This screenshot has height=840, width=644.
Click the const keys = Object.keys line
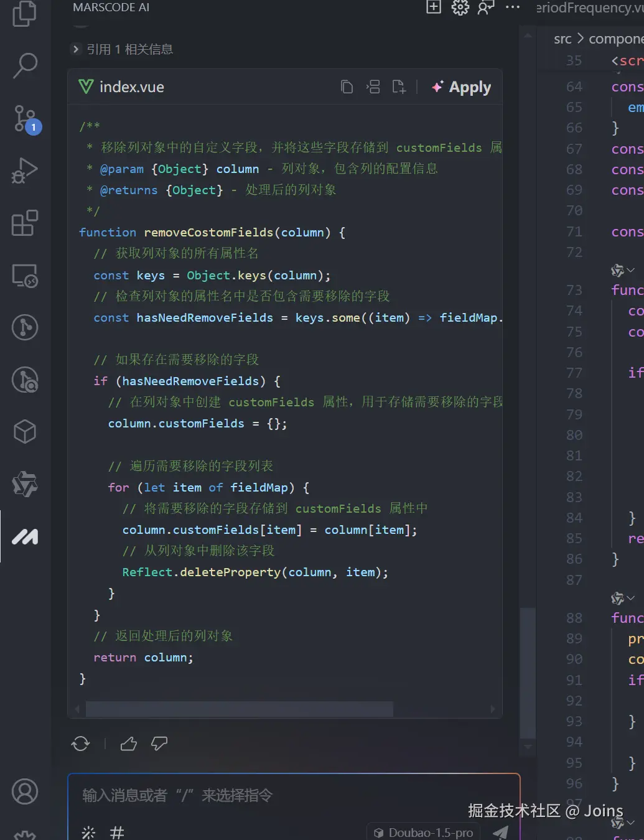pyautogui.click(x=212, y=276)
